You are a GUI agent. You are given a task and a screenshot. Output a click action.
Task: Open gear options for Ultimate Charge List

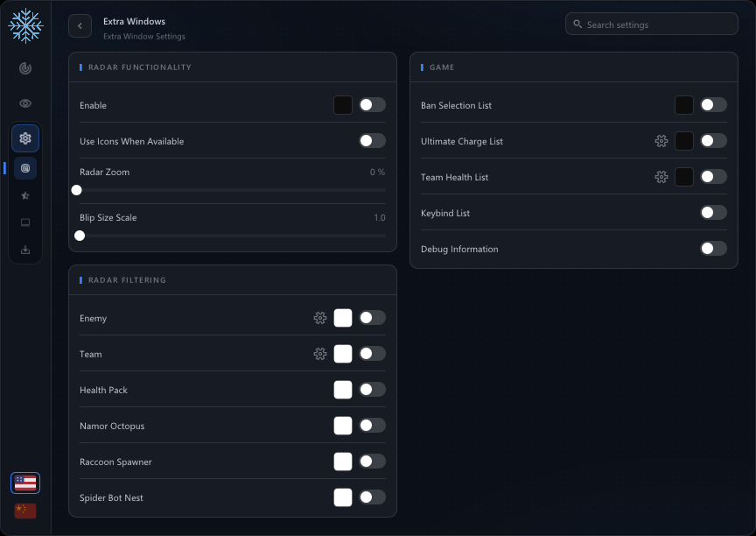pyautogui.click(x=661, y=141)
